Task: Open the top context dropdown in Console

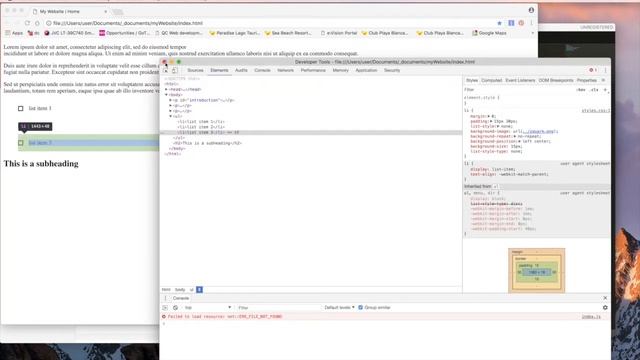Action: click(x=207, y=307)
